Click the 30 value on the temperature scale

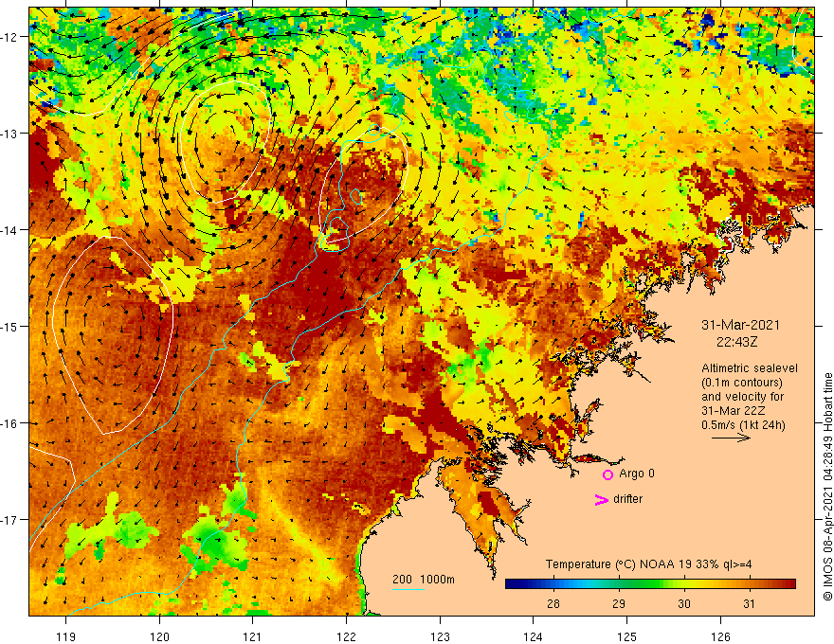684,603
